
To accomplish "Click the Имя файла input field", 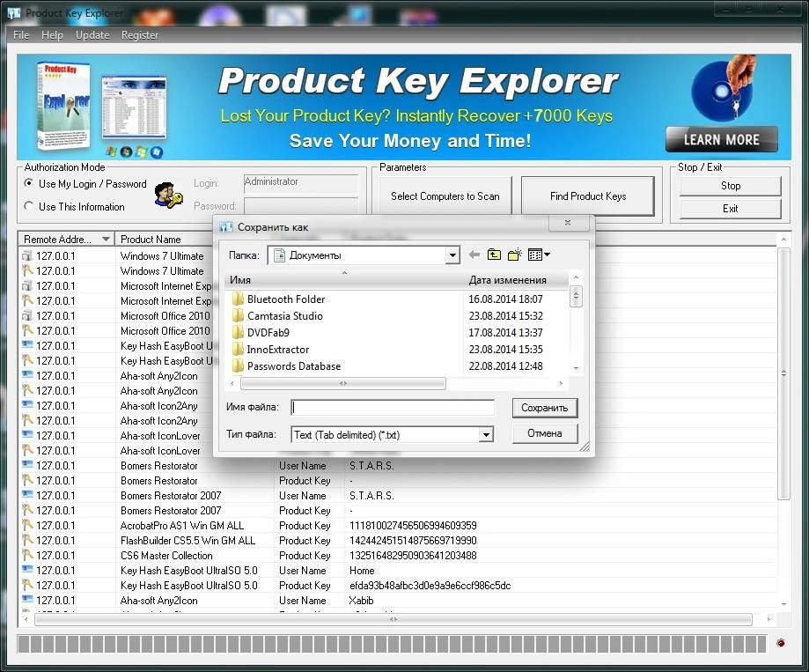I will pos(393,407).
